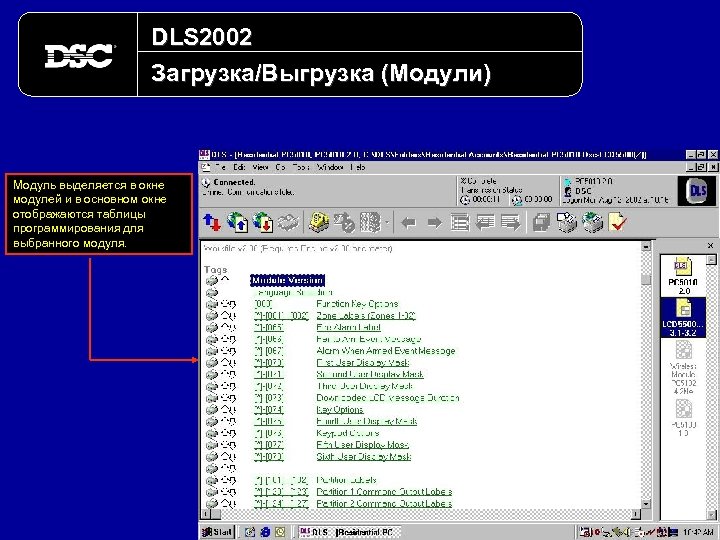Open the dropdown arrow beside the gray toolbar icon

pos(387,223)
